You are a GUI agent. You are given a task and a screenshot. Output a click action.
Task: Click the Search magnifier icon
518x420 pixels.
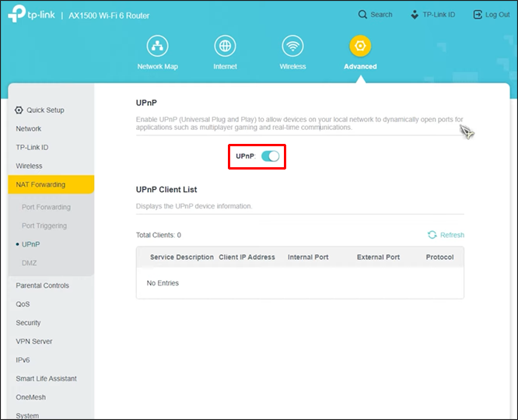pyautogui.click(x=362, y=15)
